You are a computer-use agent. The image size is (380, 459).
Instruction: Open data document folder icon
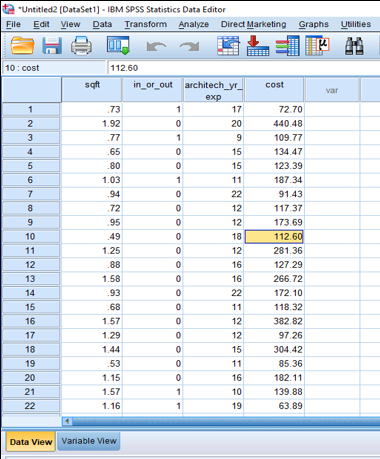(x=22, y=46)
